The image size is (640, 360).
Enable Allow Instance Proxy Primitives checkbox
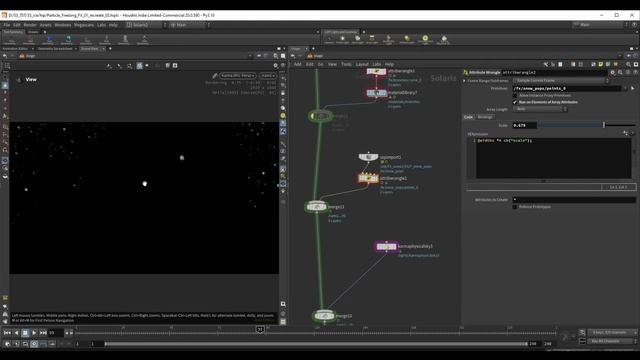515,96
